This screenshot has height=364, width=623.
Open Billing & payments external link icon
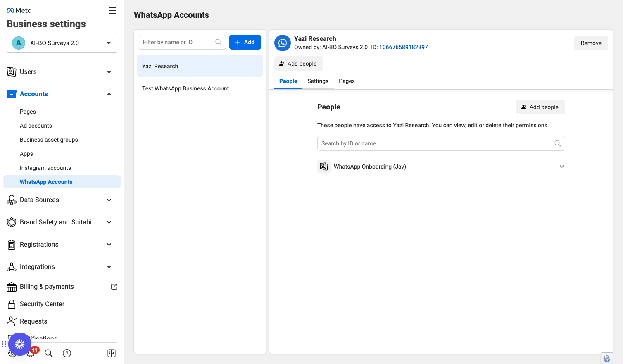coord(114,287)
